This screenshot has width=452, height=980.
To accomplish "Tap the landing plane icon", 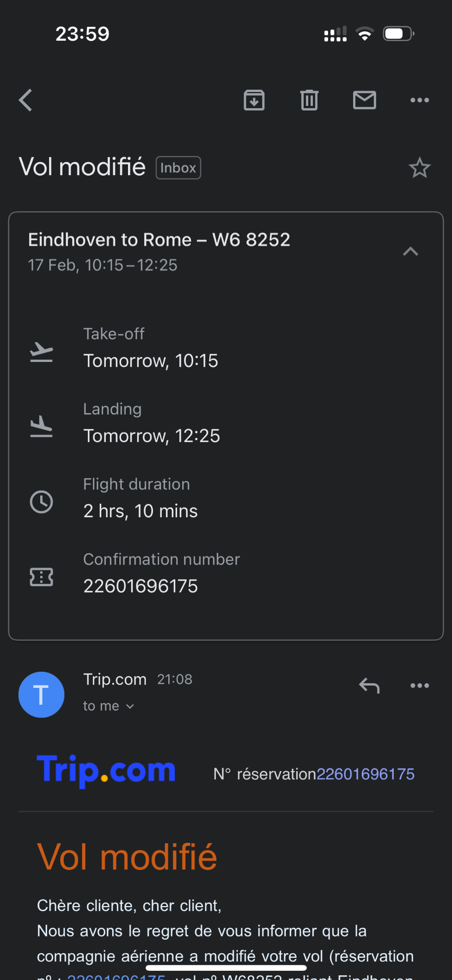I will pos(42,427).
